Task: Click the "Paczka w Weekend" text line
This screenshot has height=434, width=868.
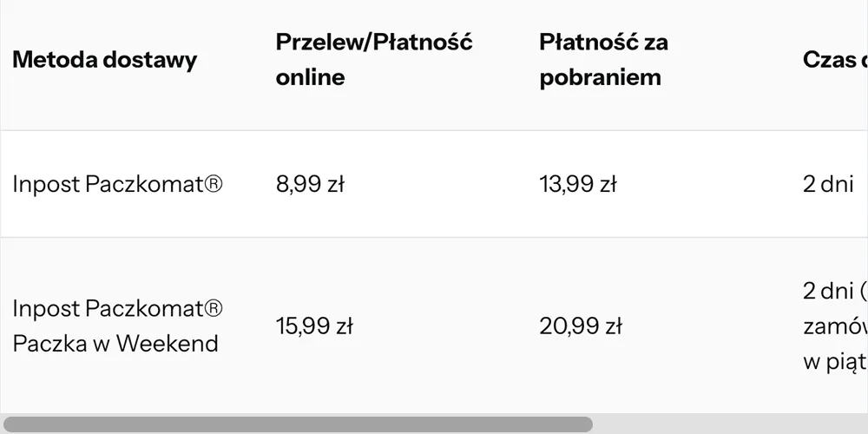Action: click(115, 344)
